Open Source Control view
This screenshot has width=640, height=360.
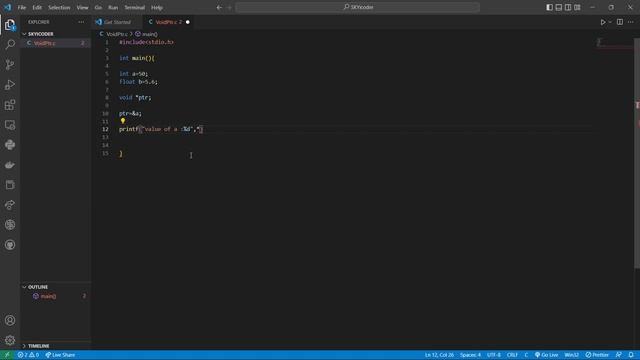click(10, 64)
